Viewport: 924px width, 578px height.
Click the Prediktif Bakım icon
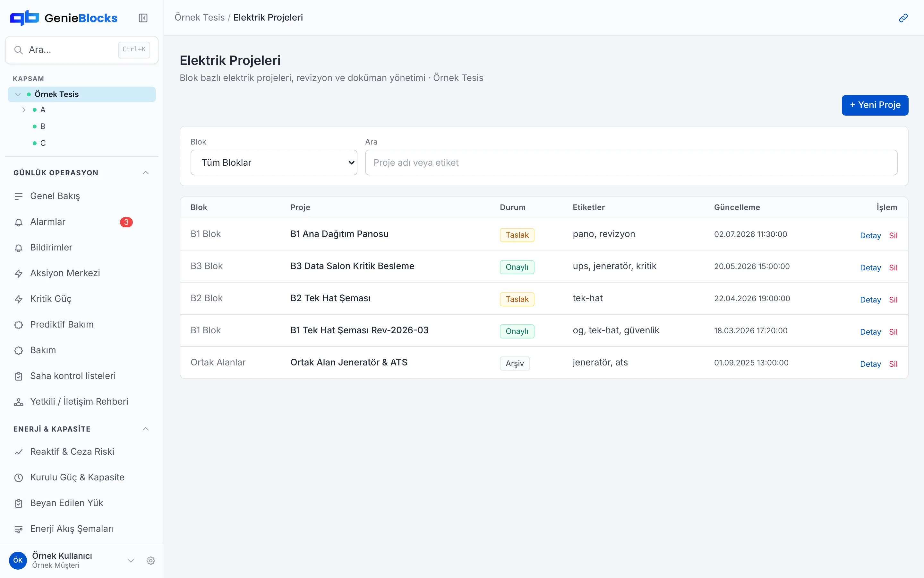point(18,325)
